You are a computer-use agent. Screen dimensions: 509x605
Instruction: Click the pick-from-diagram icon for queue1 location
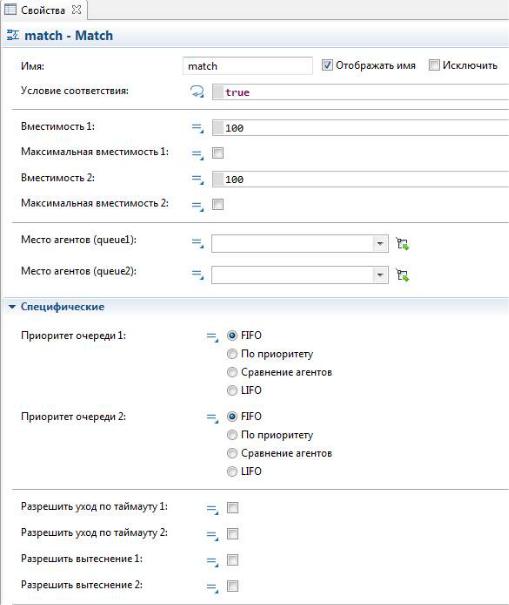[x=402, y=244]
